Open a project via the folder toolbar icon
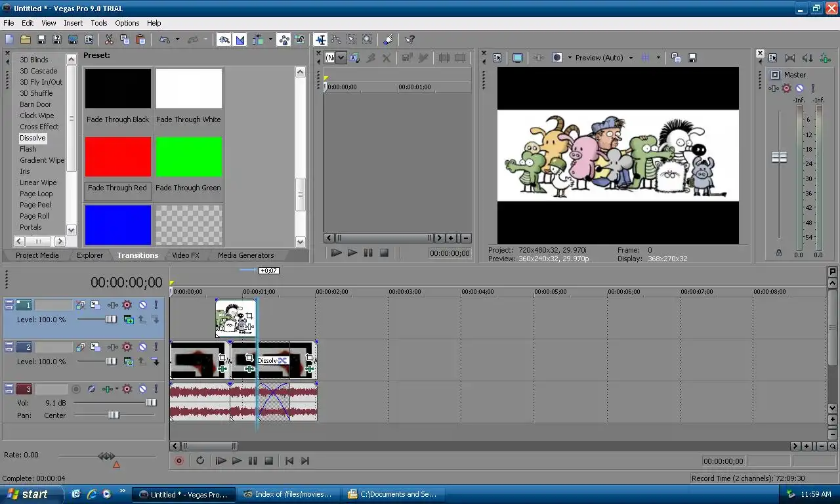Screen dimensions: 840x504 (x=25, y=40)
